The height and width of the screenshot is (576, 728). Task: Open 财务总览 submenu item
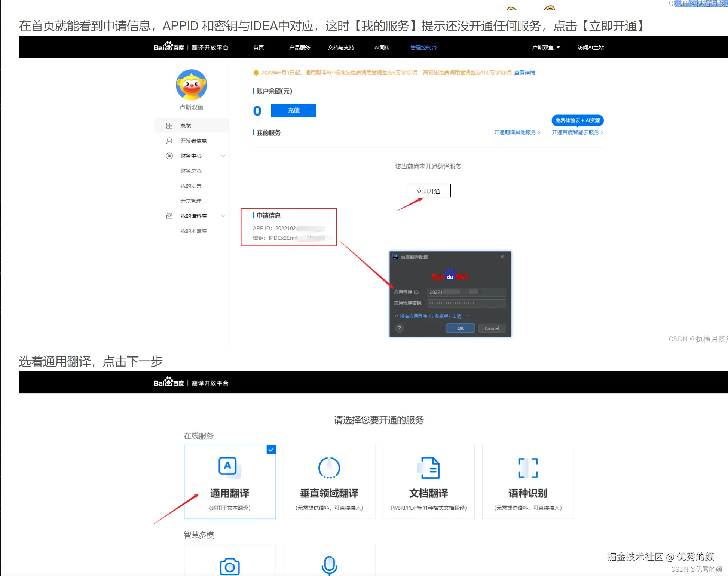click(191, 171)
